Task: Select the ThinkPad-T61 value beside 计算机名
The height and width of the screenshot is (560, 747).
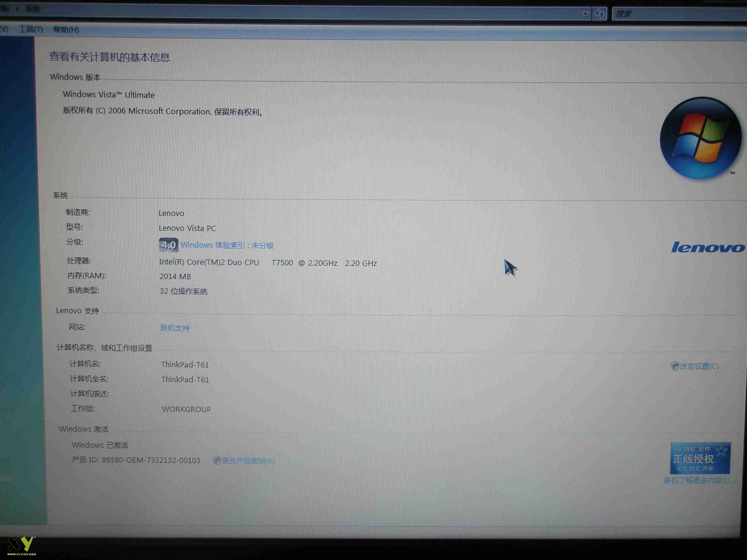Action: pos(185,365)
